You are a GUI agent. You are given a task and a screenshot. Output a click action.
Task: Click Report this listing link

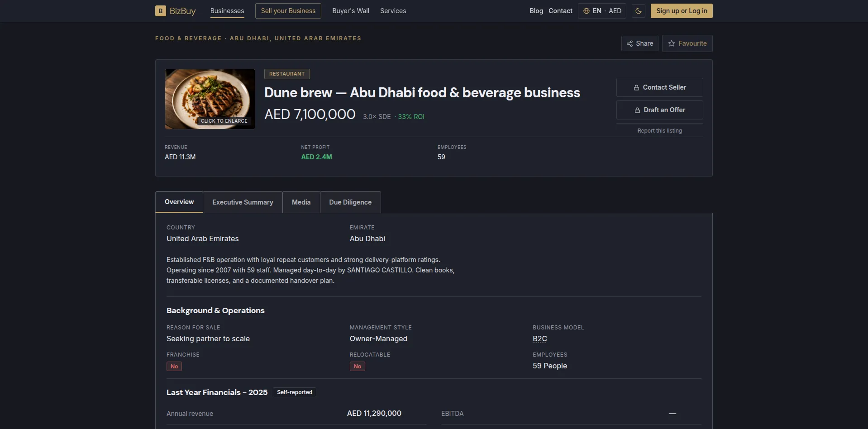pyautogui.click(x=660, y=131)
